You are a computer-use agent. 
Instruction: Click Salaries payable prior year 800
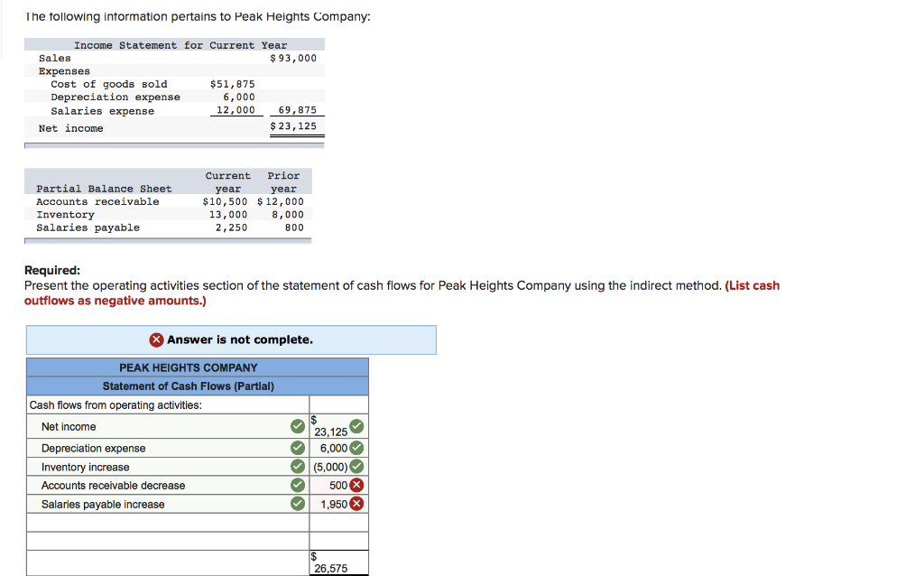point(294,228)
